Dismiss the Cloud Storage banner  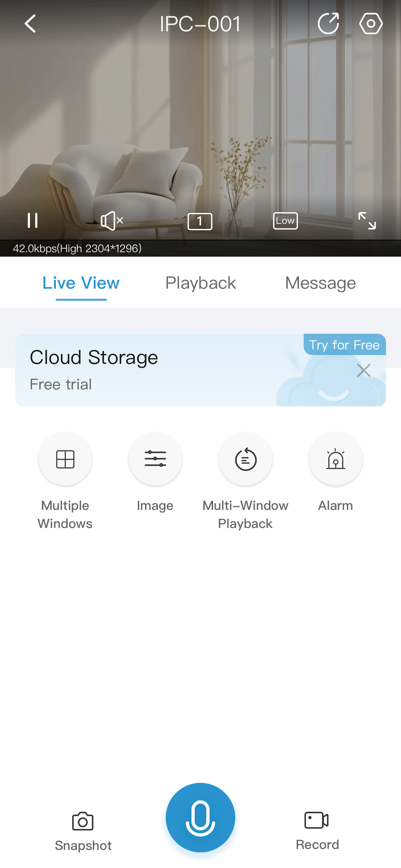364,370
